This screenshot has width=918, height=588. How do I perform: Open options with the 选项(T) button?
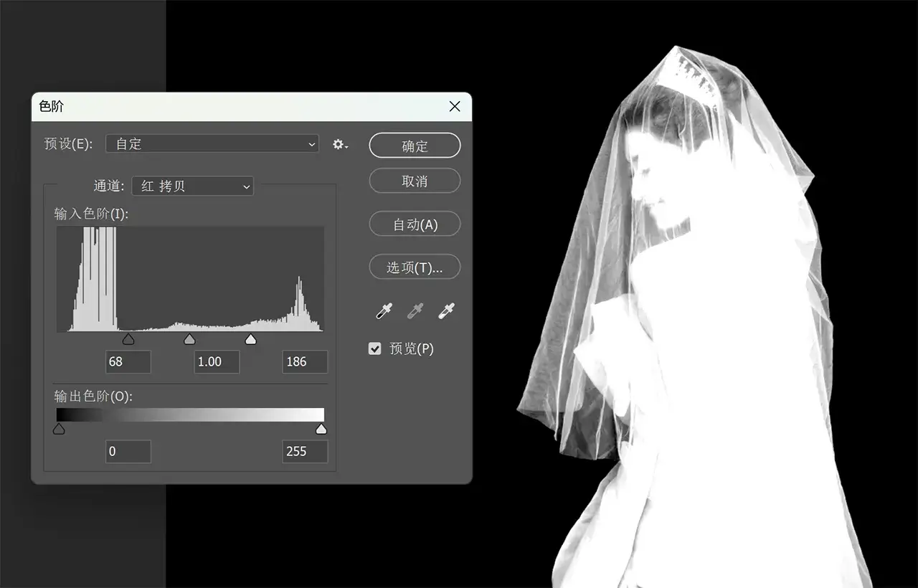(x=415, y=267)
